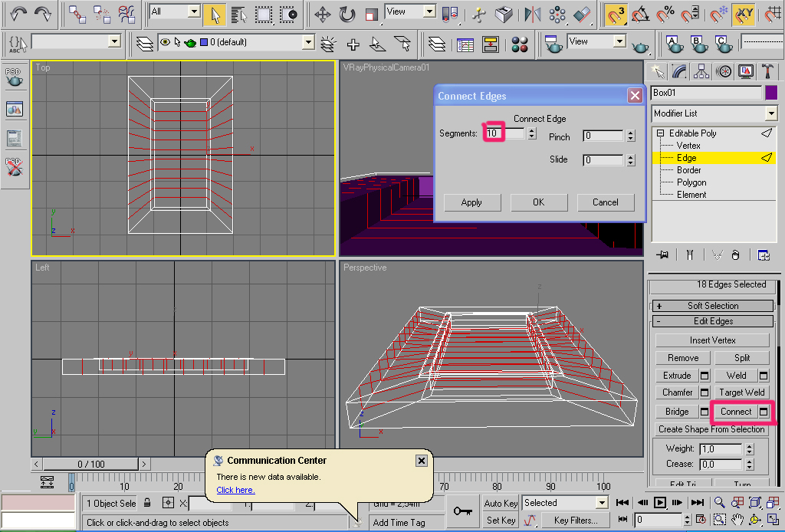This screenshot has height=532, width=785.
Task: Select Polygon sub-object level in the stack
Action: (691, 182)
